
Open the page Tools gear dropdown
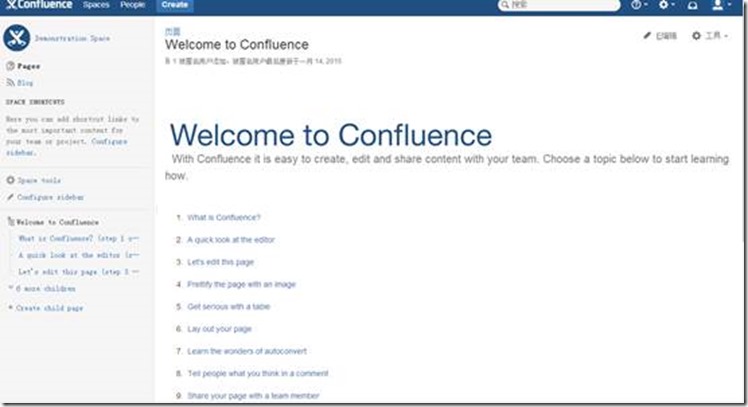[710, 36]
